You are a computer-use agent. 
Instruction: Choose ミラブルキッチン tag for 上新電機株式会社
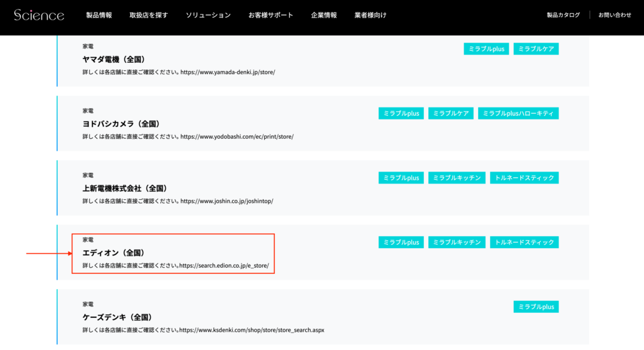tap(457, 178)
